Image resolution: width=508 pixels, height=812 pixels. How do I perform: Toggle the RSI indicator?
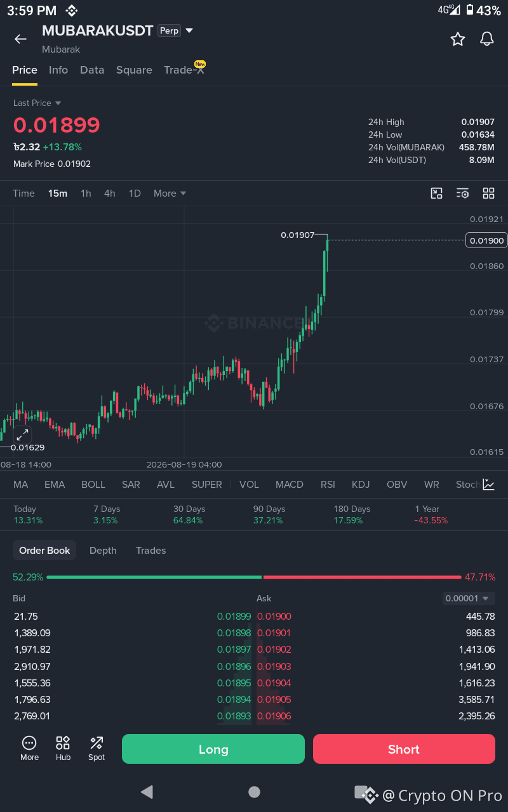(x=328, y=485)
